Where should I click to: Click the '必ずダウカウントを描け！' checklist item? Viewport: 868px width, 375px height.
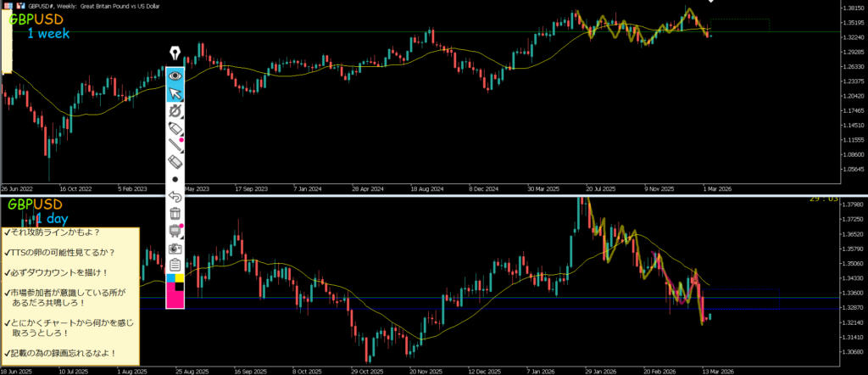[58, 272]
